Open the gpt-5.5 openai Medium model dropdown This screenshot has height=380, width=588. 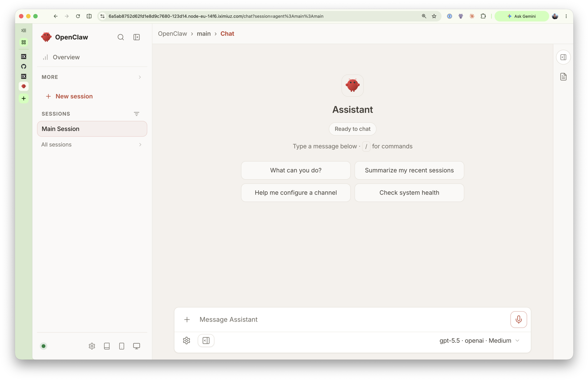[479, 340]
